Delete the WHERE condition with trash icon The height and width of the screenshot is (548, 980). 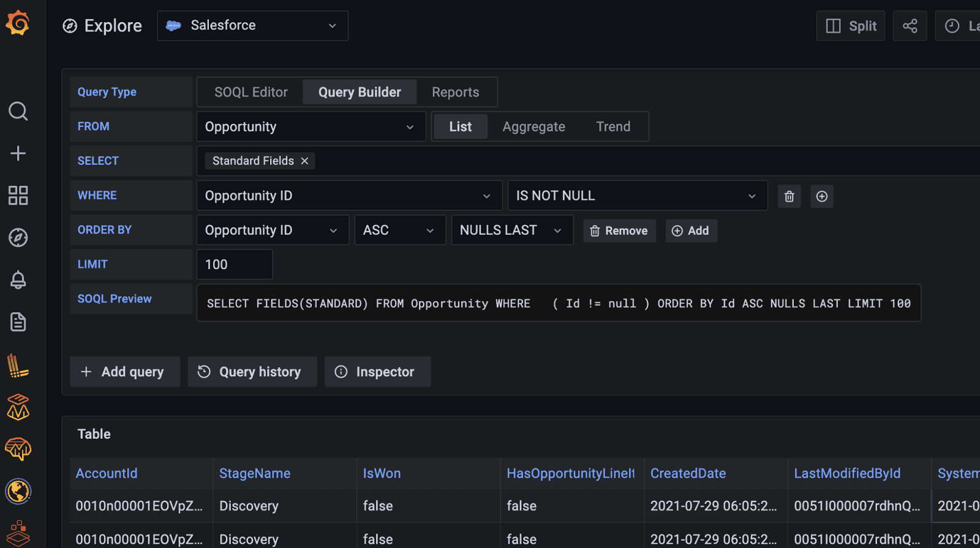[x=790, y=196]
